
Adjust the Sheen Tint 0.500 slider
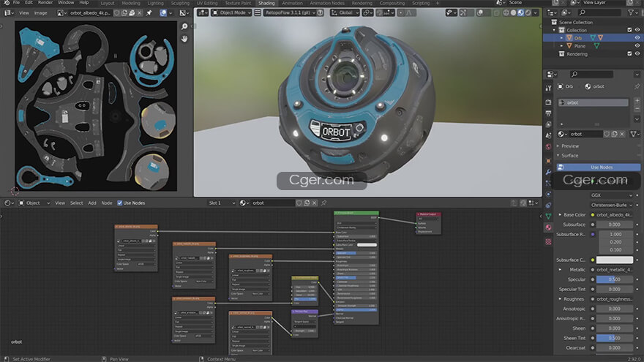point(615,338)
